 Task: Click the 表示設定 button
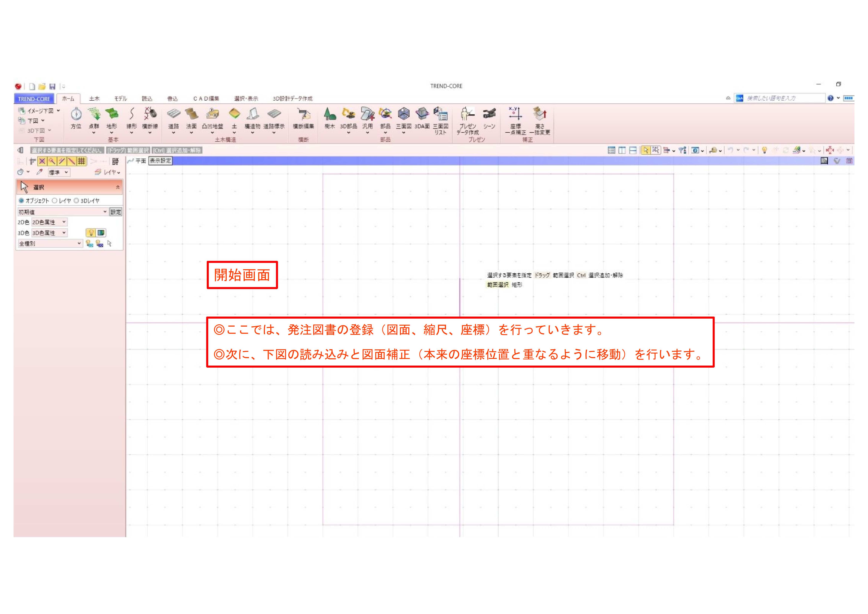[160, 161]
